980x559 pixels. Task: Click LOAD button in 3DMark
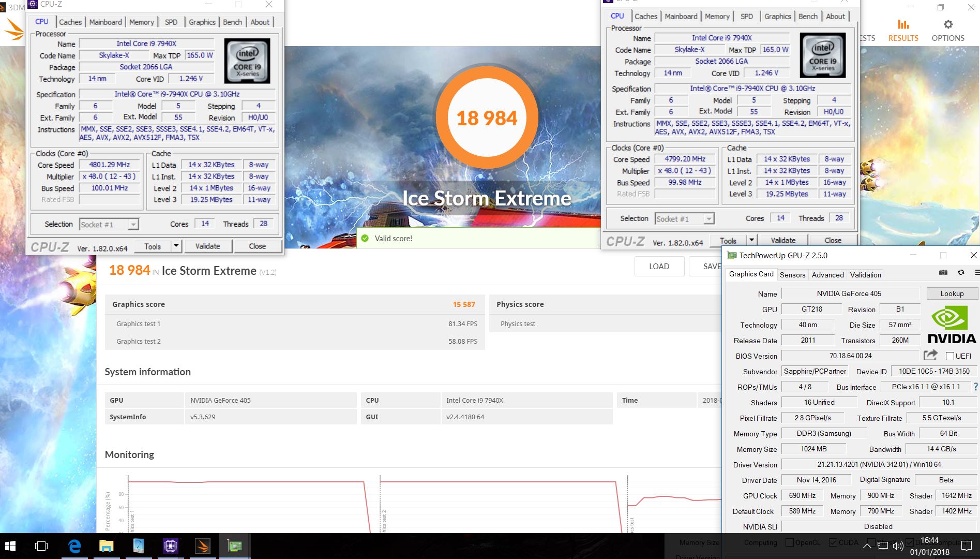tap(659, 266)
